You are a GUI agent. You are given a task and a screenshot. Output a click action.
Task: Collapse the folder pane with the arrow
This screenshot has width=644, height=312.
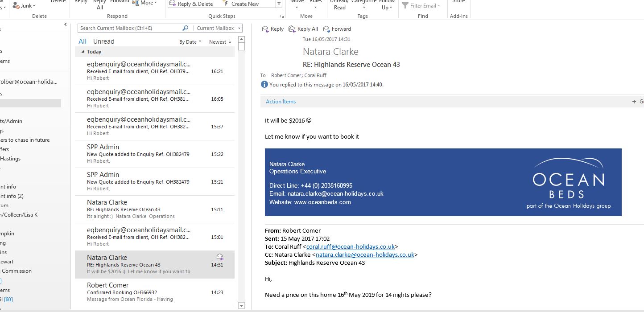[x=66, y=25]
